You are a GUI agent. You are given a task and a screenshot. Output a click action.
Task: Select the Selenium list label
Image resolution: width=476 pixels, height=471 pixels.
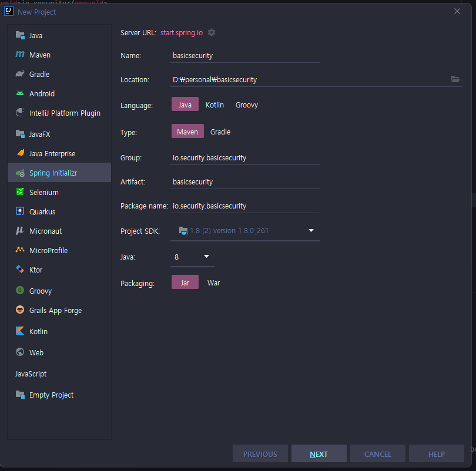[x=44, y=192]
